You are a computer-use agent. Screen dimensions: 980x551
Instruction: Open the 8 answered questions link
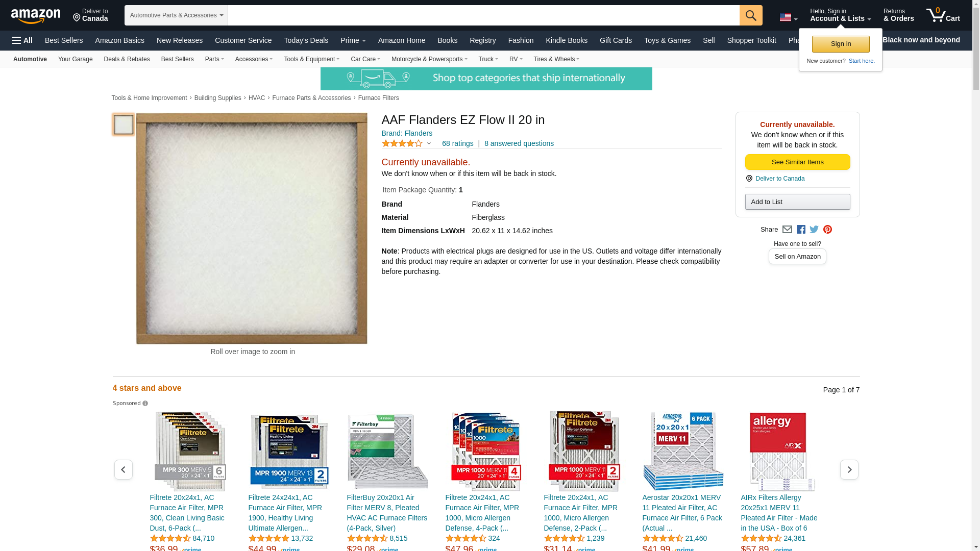click(x=519, y=143)
